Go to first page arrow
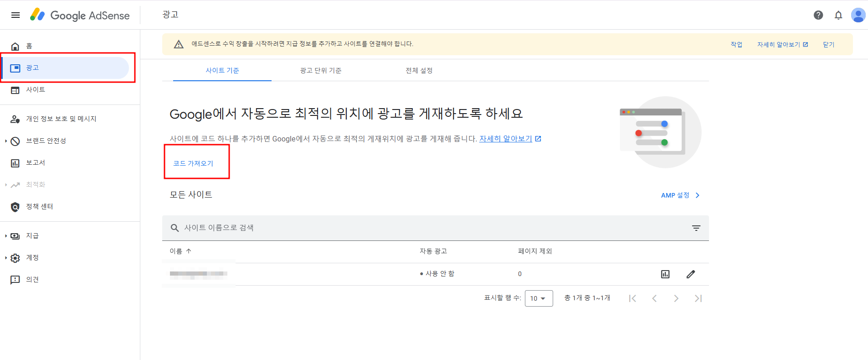 coord(632,298)
